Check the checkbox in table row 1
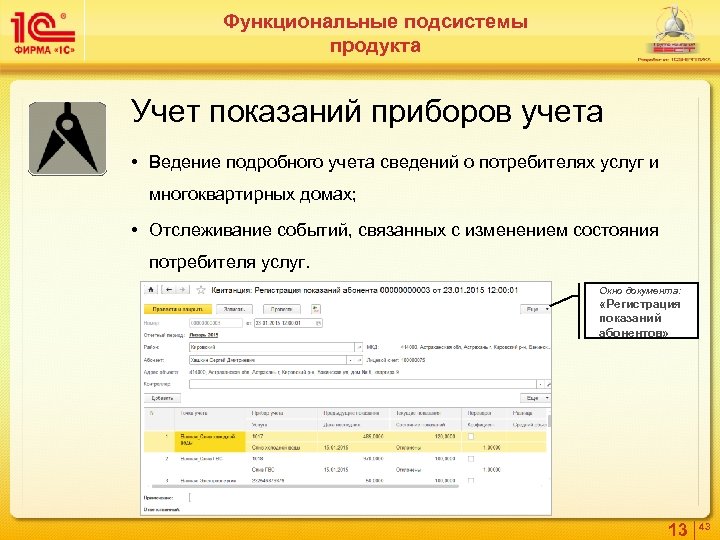 pyautogui.click(x=471, y=436)
